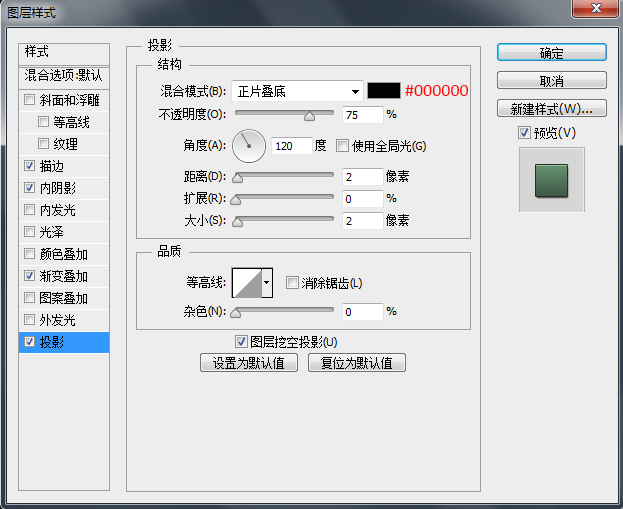Toggle 图层挖空投影 checkbox
Viewport: 623px width, 509px height.
click(241, 342)
